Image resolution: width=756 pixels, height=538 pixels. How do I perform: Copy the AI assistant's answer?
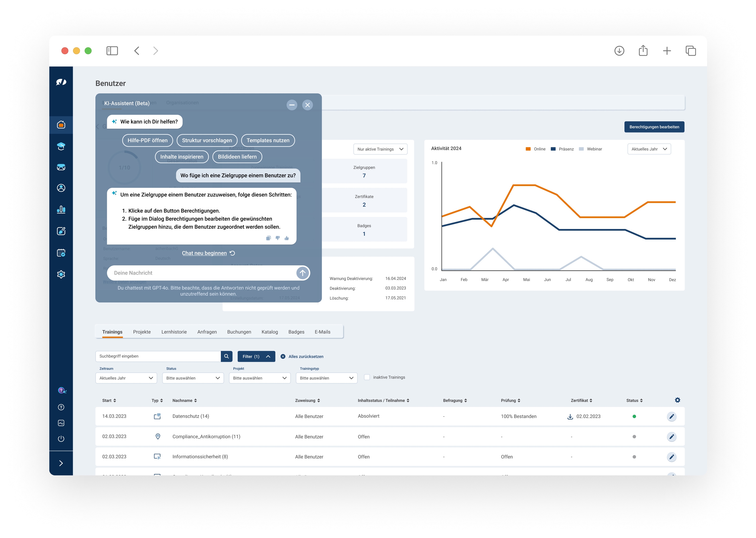pyautogui.click(x=268, y=238)
